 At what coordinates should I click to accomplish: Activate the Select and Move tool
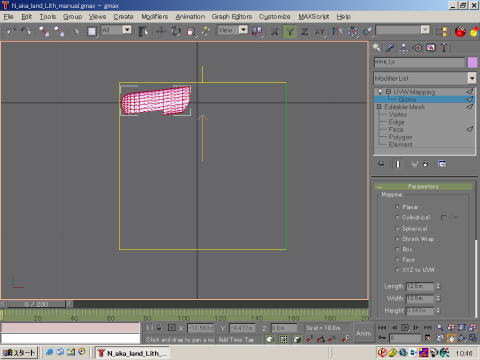pyautogui.click(x=161, y=31)
